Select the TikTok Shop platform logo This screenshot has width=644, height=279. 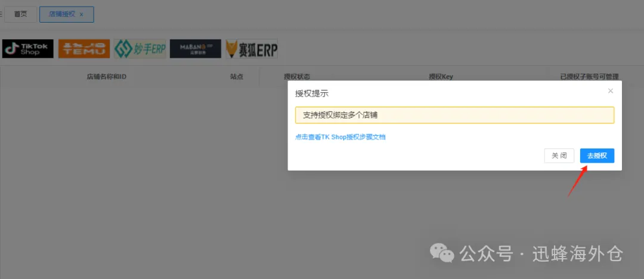tap(28, 49)
